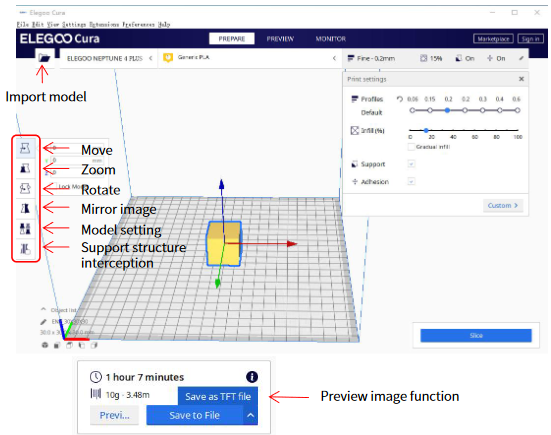
Task: Expand the ELEGOO NEPTUNE 4 PLUS printer selector
Action: click(109, 58)
